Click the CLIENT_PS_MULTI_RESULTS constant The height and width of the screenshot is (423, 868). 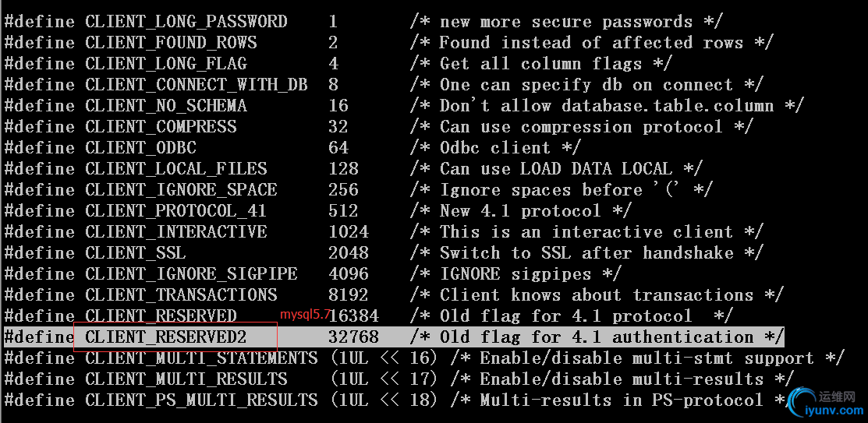click(201, 400)
